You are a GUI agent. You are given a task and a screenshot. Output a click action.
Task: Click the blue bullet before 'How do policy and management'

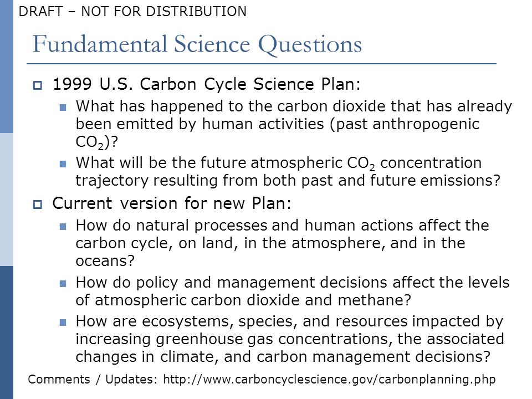point(63,283)
